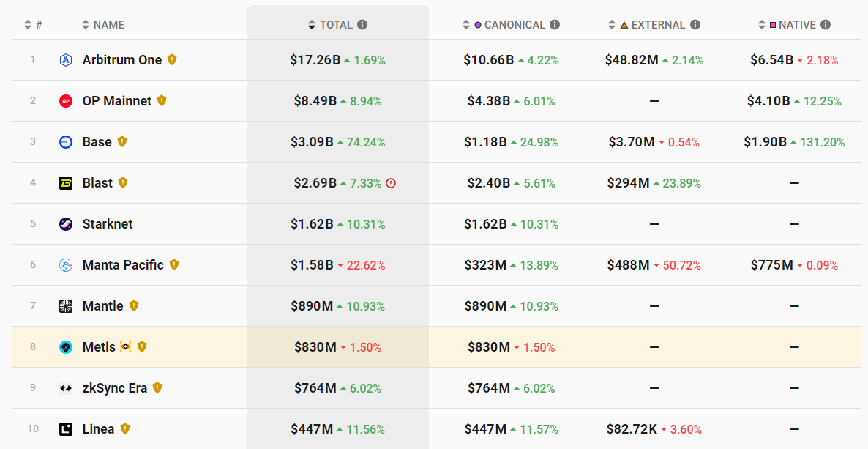Click Arbitrum One canonical $10.66B value
868x449 pixels.
click(489, 60)
